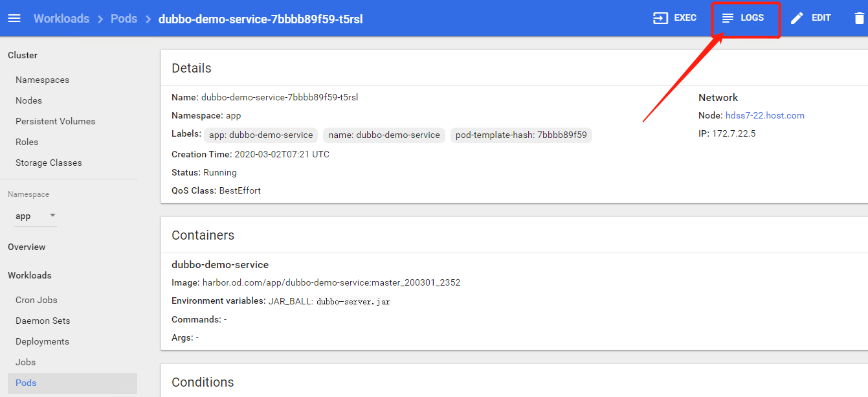Image resolution: width=868 pixels, height=397 pixels.
Task: Select Nodes in Cluster menu
Action: tap(28, 100)
